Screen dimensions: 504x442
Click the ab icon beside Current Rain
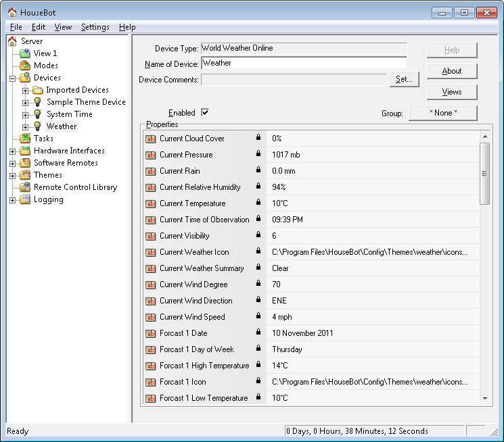(x=150, y=171)
